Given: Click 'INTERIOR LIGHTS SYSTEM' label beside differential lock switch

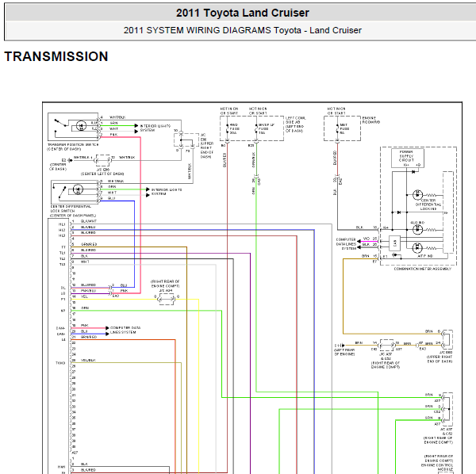Looking at the screenshot, I should pyautogui.click(x=167, y=192).
